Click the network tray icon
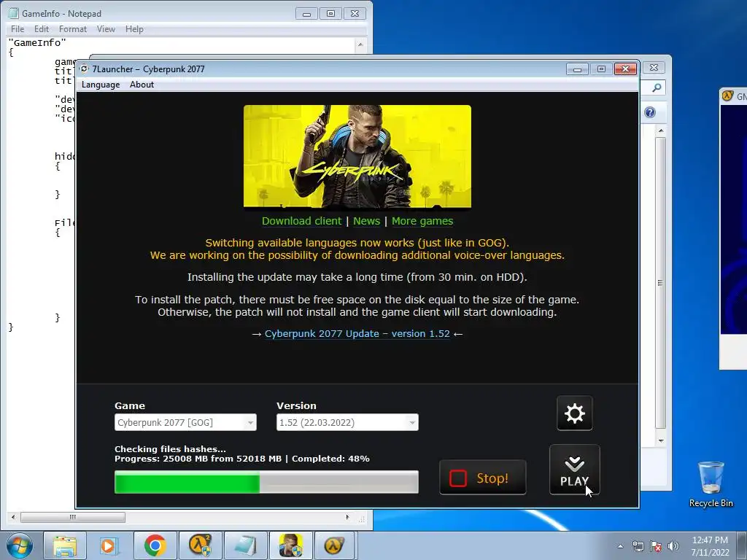This screenshot has height=560, width=747. pyautogui.click(x=638, y=546)
